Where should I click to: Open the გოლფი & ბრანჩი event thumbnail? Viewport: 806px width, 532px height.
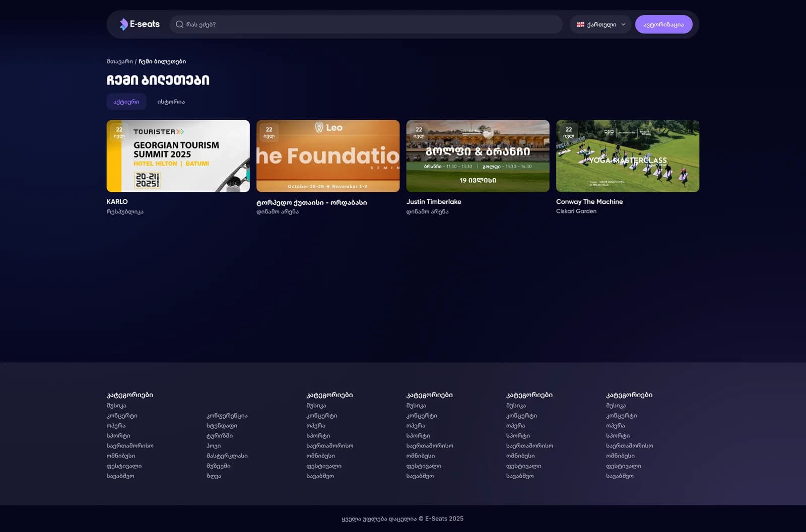tap(478, 156)
